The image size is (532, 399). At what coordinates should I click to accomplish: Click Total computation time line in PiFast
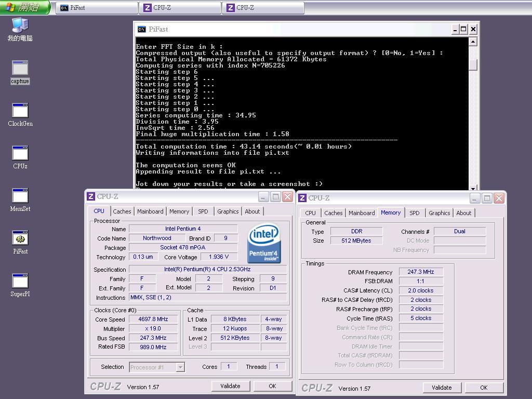[244, 147]
